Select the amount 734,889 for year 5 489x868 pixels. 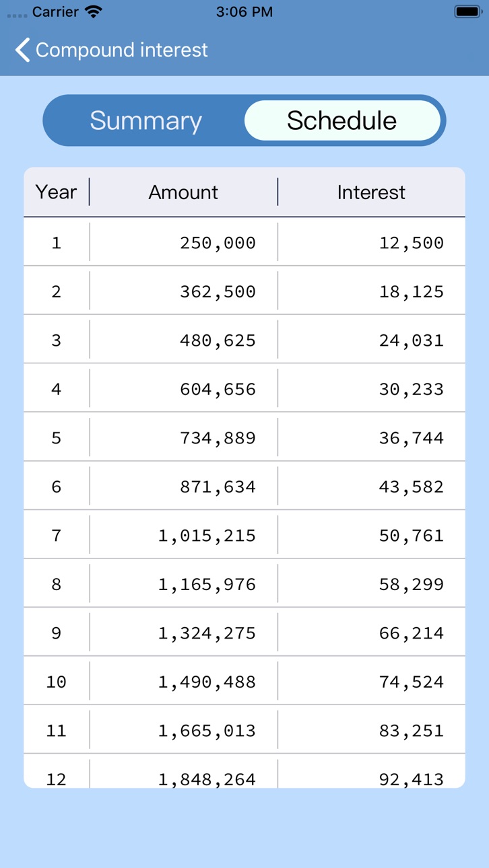[218, 438]
